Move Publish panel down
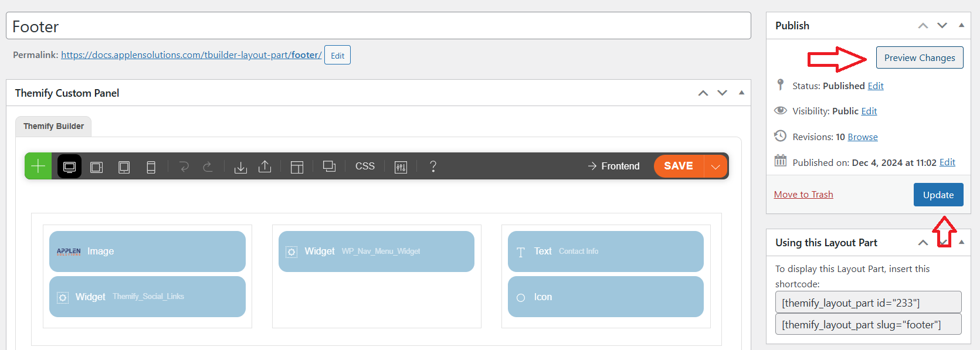The width and height of the screenshot is (980, 350). pos(942,26)
